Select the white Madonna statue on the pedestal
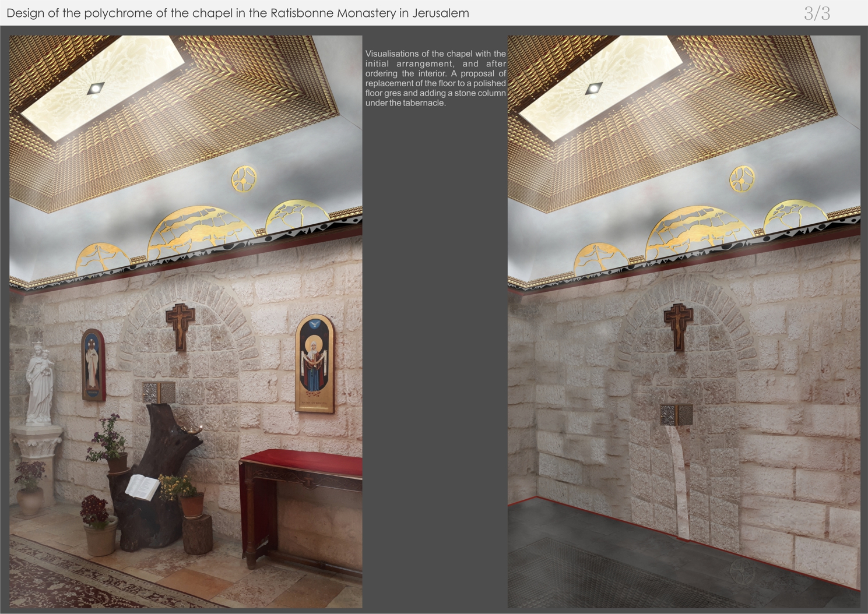 tap(39, 382)
